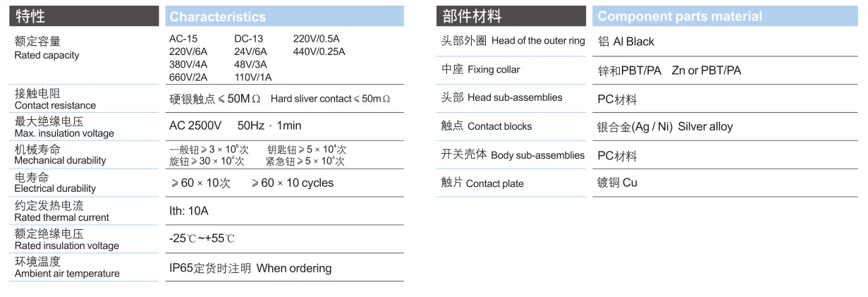Click the Contact resistance label
This screenshot has width=868, height=297.
(x=55, y=105)
